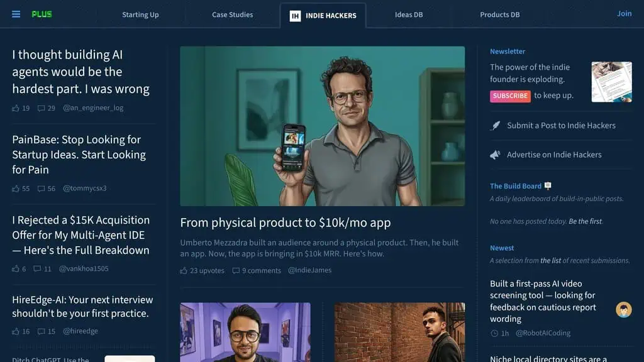The height and width of the screenshot is (362, 644).
Task: Click the 'Be the first' link
Action: [x=586, y=222]
